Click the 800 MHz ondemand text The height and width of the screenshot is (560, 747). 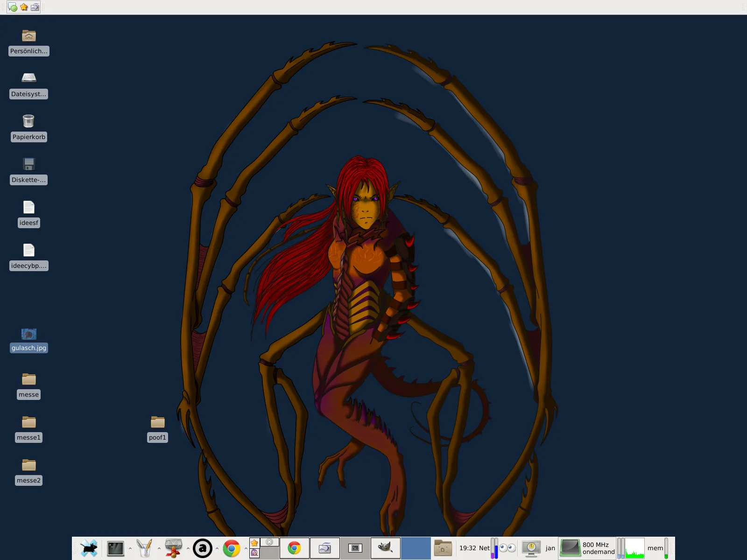[599, 548]
